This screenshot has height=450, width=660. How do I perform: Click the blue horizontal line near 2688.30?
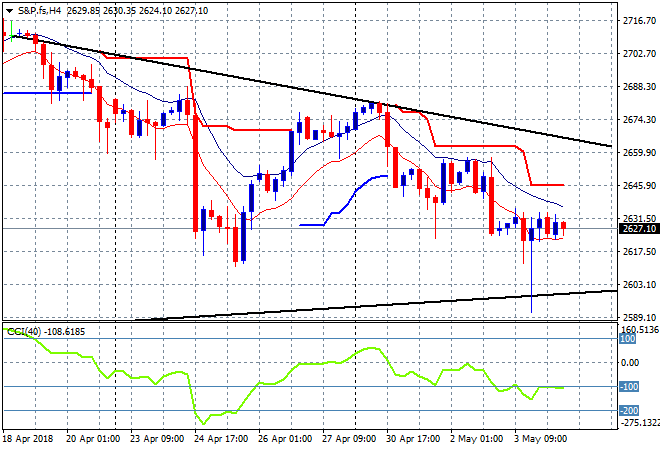tap(47, 93)
